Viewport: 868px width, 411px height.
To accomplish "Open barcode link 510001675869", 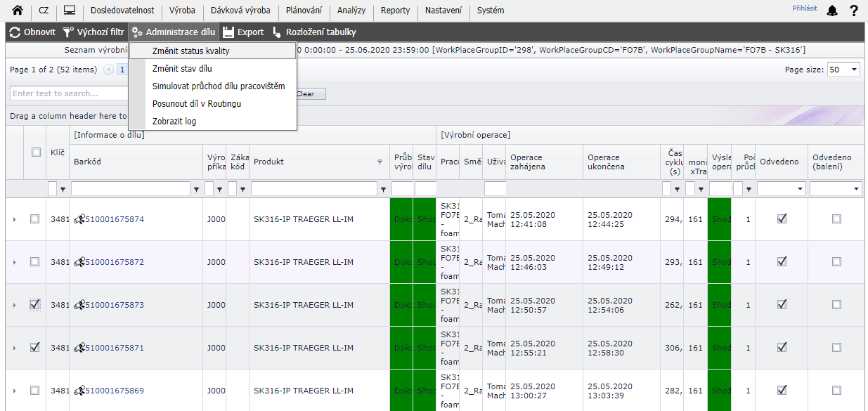I will point(114,391).
